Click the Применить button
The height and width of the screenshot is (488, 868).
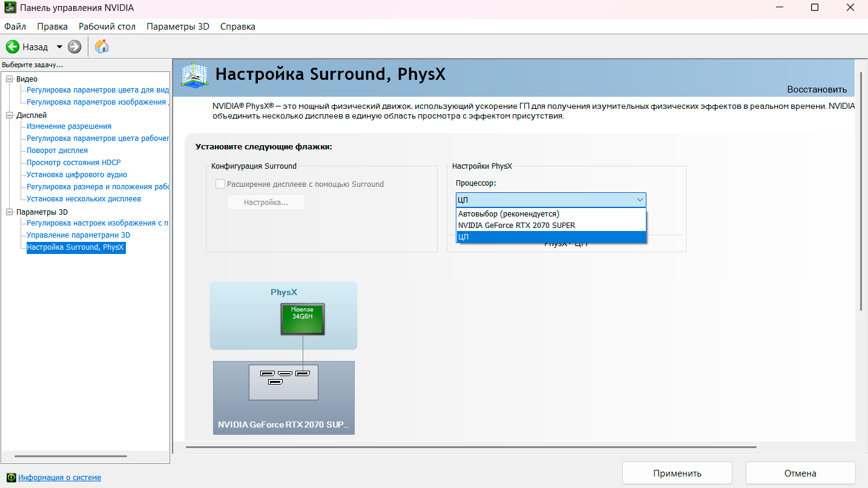point(677,473)
